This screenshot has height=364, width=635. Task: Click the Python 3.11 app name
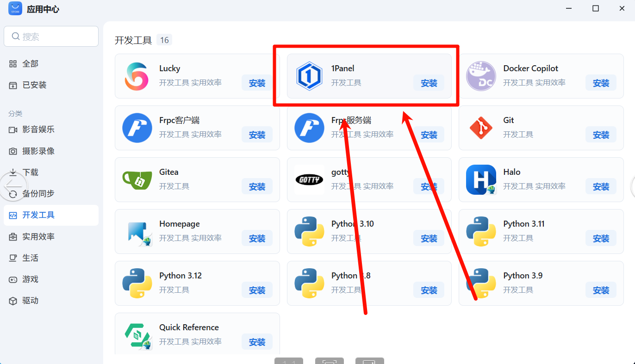point(524,224)
